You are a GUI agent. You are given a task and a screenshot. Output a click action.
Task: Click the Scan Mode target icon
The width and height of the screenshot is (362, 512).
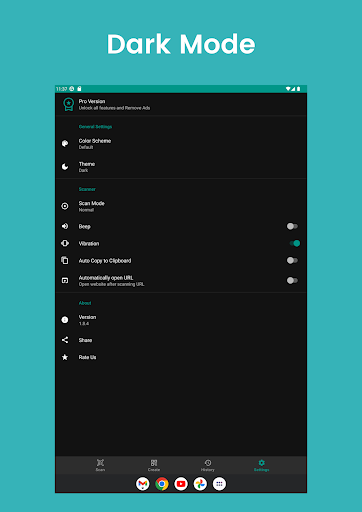[65, 206]
